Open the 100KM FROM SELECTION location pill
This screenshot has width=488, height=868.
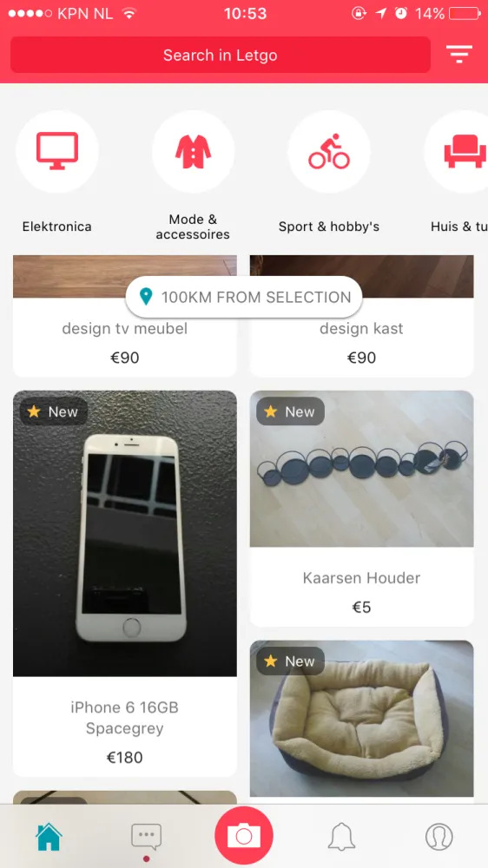coord(244,297)
